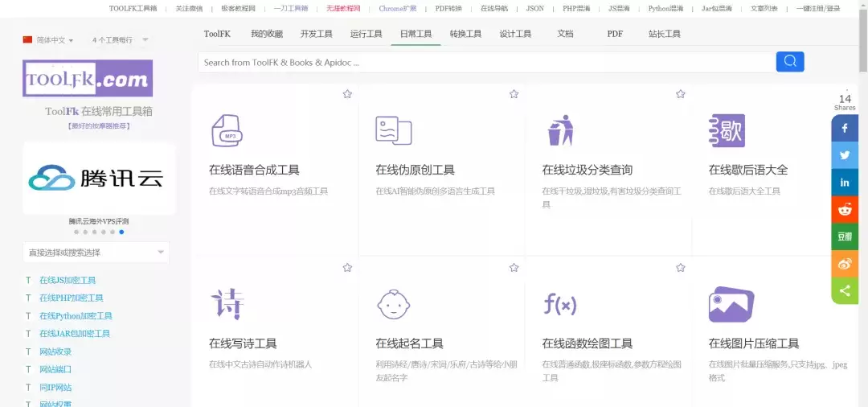The width and height of the screenshot is (868, 407).
Task: Open the TOOLFK工具箱 top link
Action: pos(133,8)
